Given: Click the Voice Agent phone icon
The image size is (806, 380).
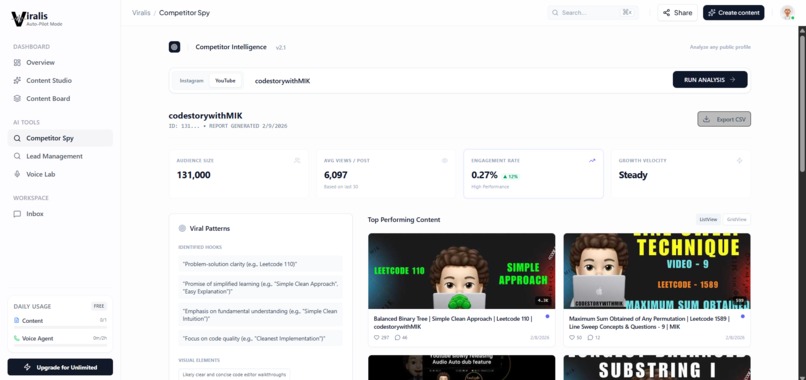Looking at the screenshot, I should [x=16, y=338].
